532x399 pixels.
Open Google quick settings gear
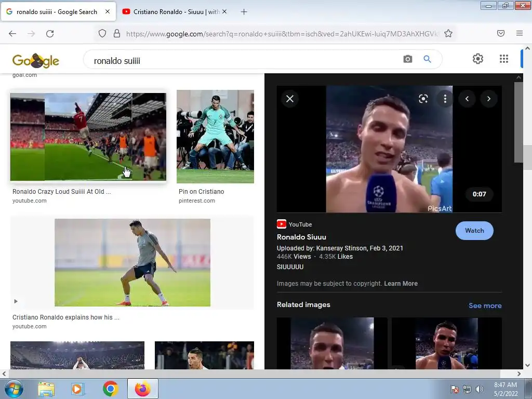[478, 59]
